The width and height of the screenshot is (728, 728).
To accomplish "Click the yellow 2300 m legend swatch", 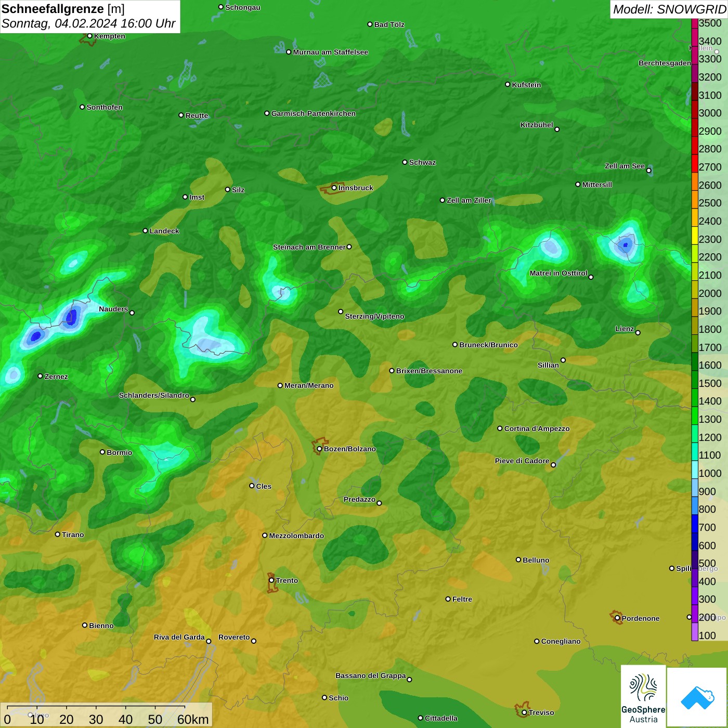I will pyautogui.click(x=694, y=235).
